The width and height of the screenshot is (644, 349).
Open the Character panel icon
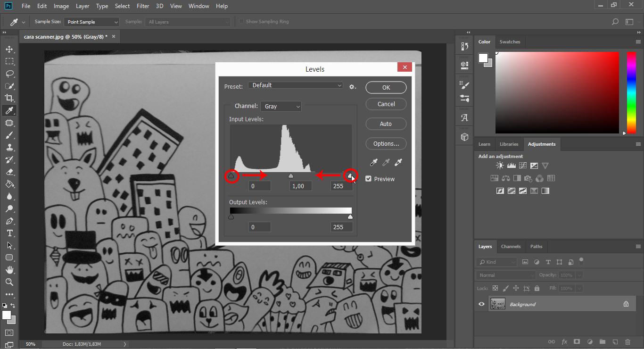pos(464,117)
